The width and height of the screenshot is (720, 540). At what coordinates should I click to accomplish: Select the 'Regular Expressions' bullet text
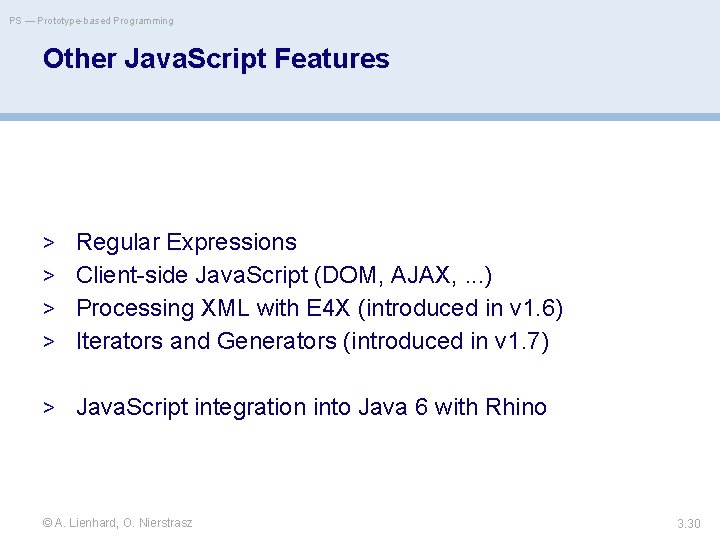click(186, 242)
